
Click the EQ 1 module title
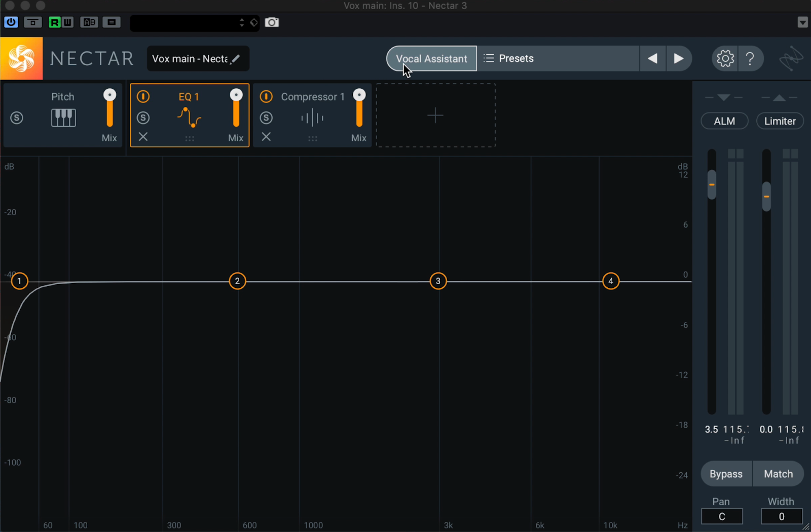189,97
